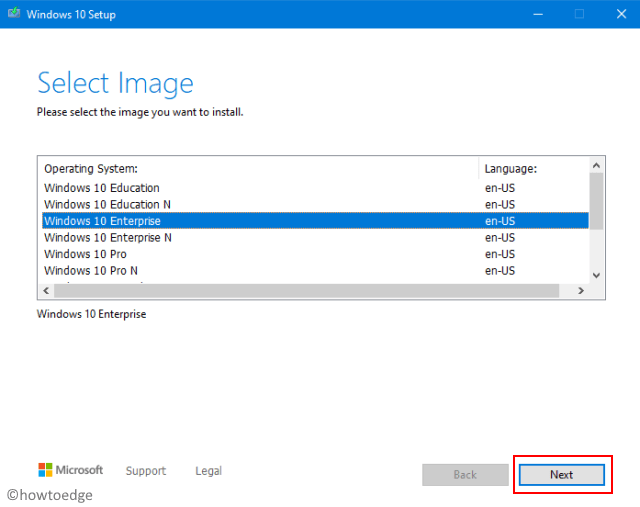The height and width of the screenshot is (507, 640).
Task: Click the Next button
Action: [x=562, y=475]
